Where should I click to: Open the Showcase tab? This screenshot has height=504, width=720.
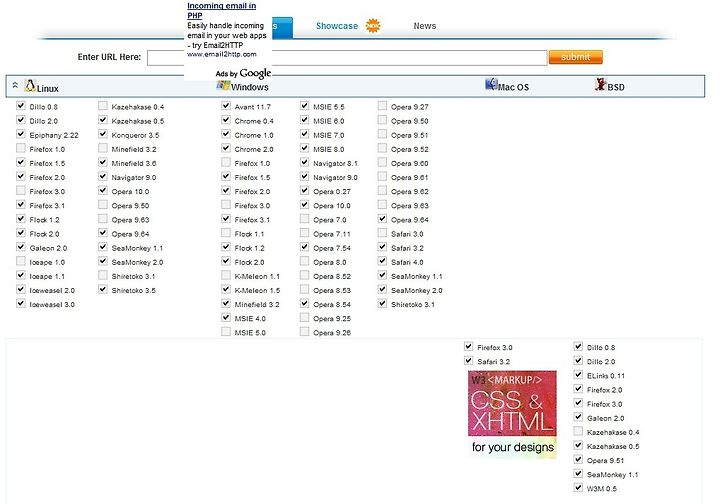click(x=337, y=26)
